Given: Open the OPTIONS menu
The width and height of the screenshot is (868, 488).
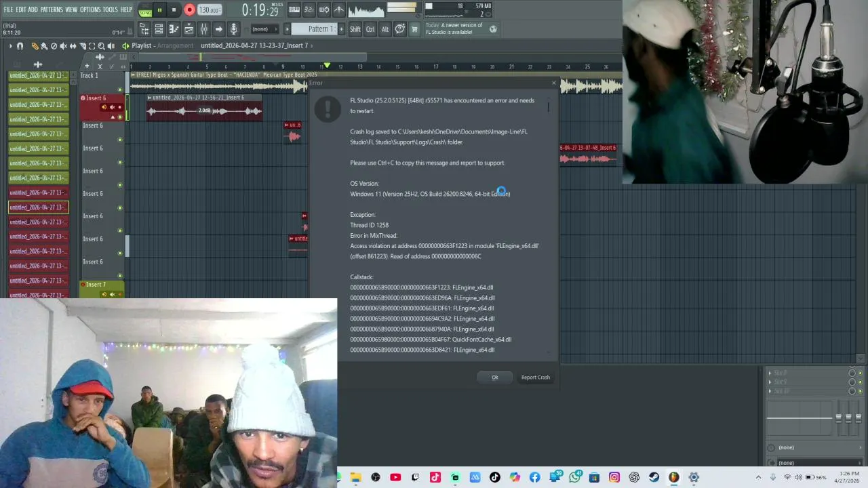Looking at the screenshot, I should click(x=90, y=9).
